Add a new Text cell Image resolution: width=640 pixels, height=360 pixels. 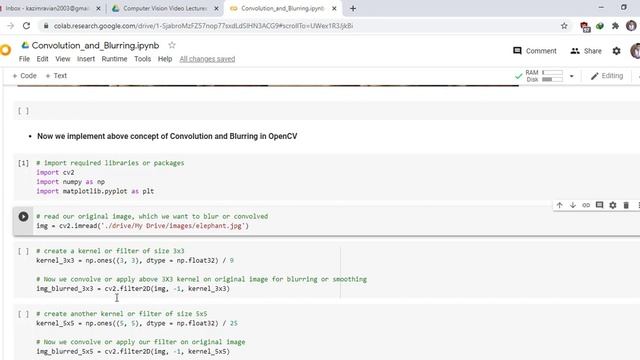coord(56,76)
